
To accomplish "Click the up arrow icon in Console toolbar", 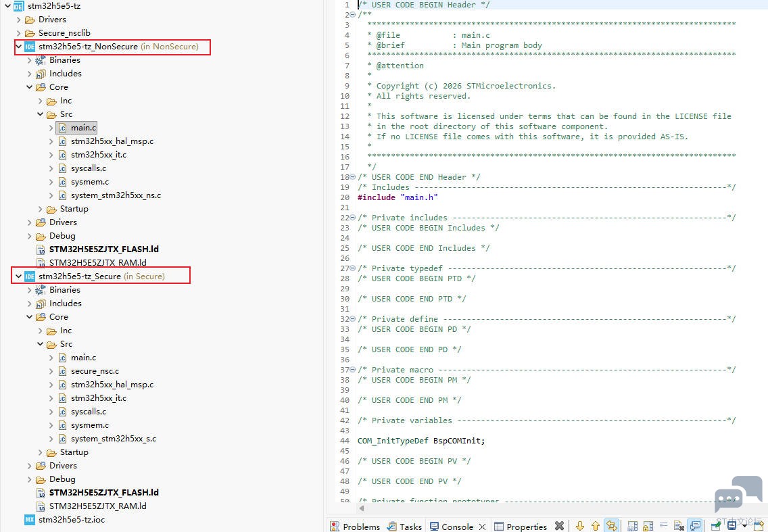I will (596, 526).
